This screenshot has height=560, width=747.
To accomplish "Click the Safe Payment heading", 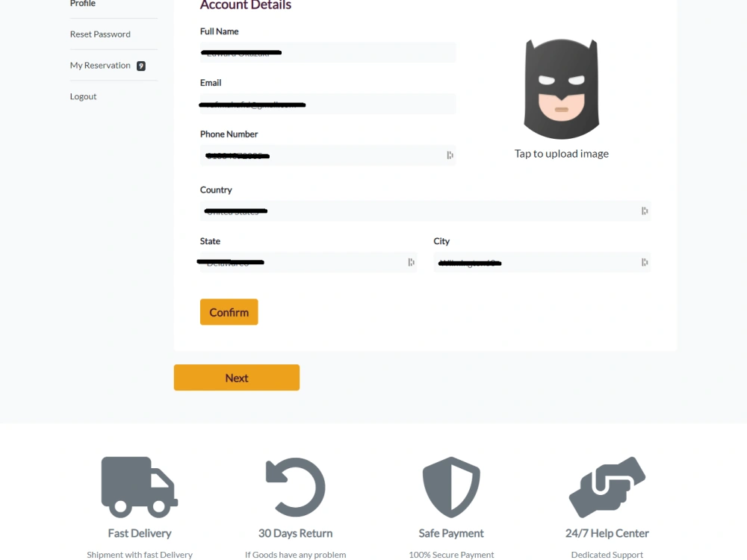I will (x=451, y=533).
